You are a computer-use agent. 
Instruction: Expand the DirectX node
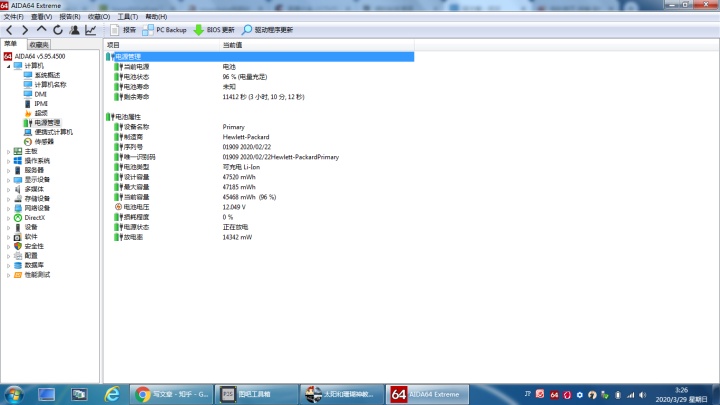pyautogui.click(x=8, y=218)
